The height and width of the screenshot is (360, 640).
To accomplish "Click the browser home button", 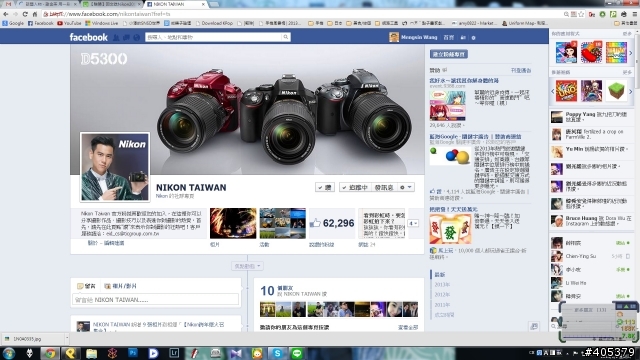I will tap(35, 14).
